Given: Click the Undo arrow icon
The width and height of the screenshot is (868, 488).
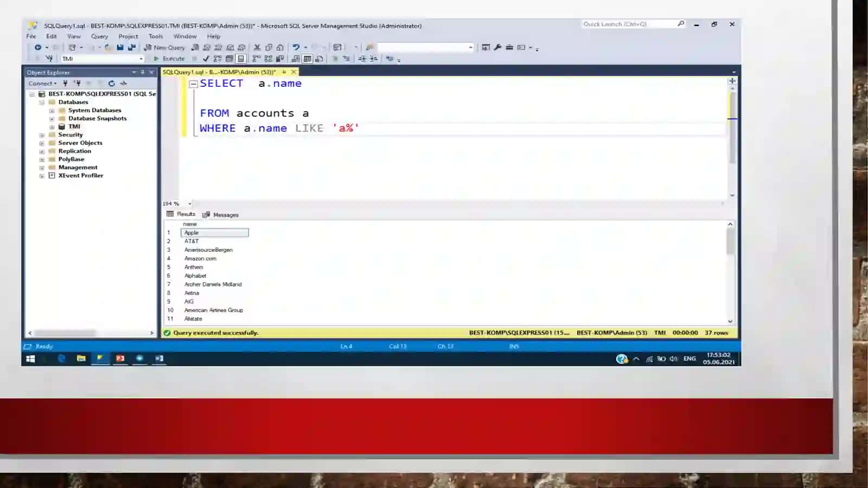Looking at the screenshot, I should click(296, 48).
